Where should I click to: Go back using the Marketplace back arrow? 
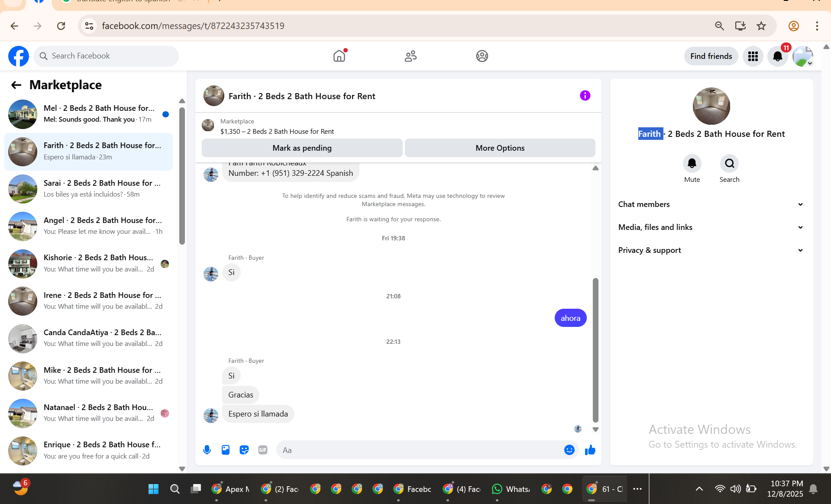pyautogui.click(x=16, y=85)
